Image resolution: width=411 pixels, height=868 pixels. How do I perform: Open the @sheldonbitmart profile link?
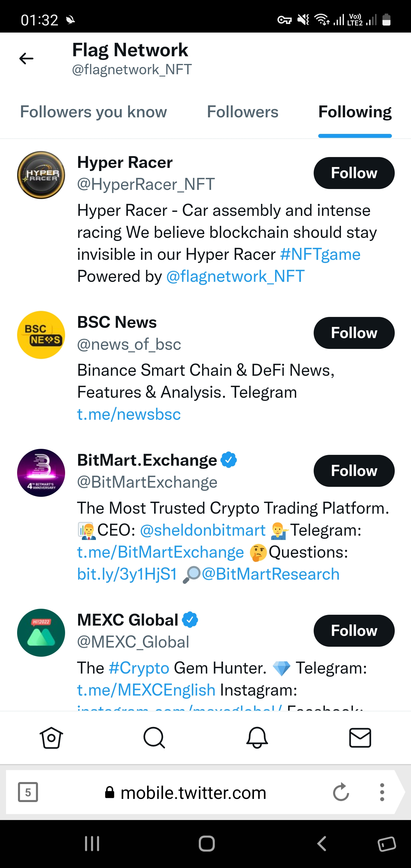coord(203,530)
